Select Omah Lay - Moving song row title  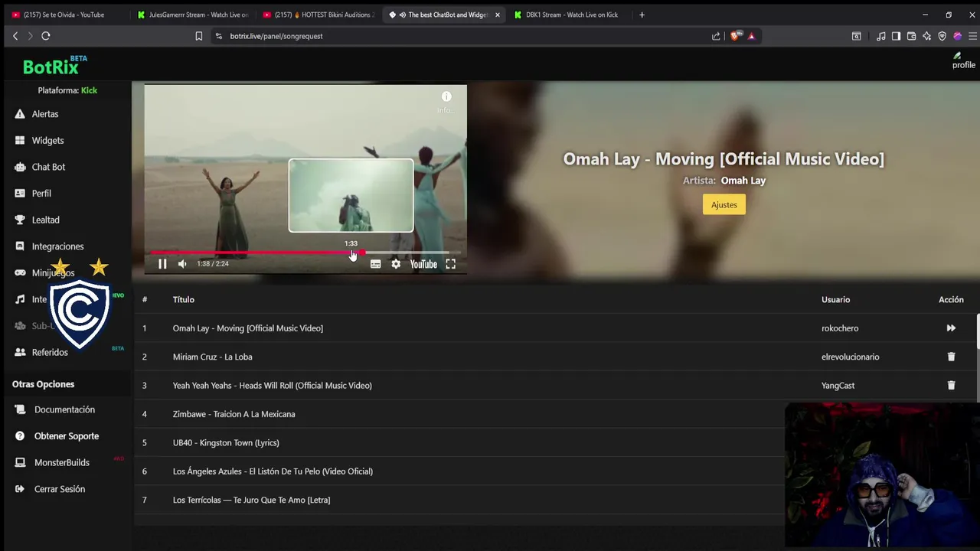coord(248,328)
